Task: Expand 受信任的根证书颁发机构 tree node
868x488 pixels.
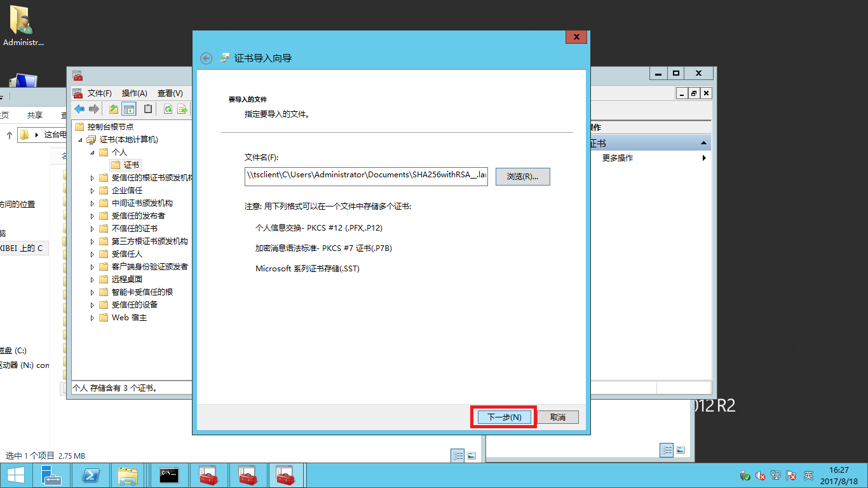Action: pos(92,178)
